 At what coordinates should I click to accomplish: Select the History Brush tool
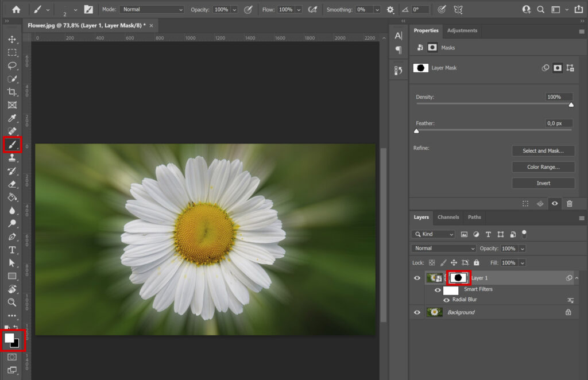click(x=12, y=171)
